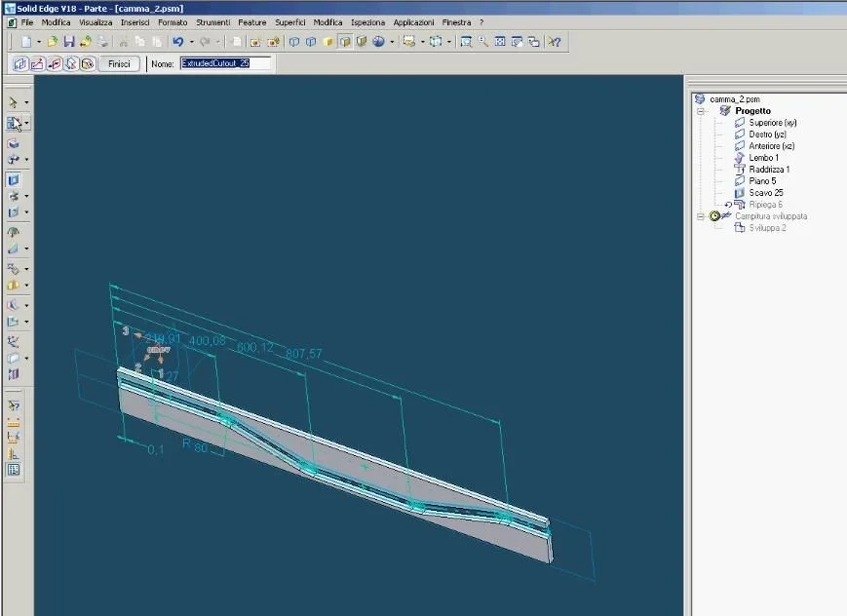Activate the Select arrow tool
The width and height of the screenshot is (847, 616).
point(13,102)
